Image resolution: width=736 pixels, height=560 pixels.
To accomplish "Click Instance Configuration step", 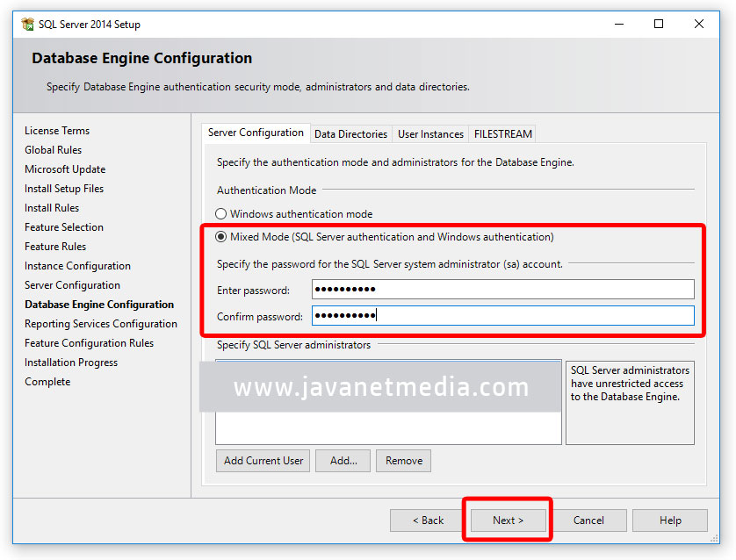I will tap(77, 266).
